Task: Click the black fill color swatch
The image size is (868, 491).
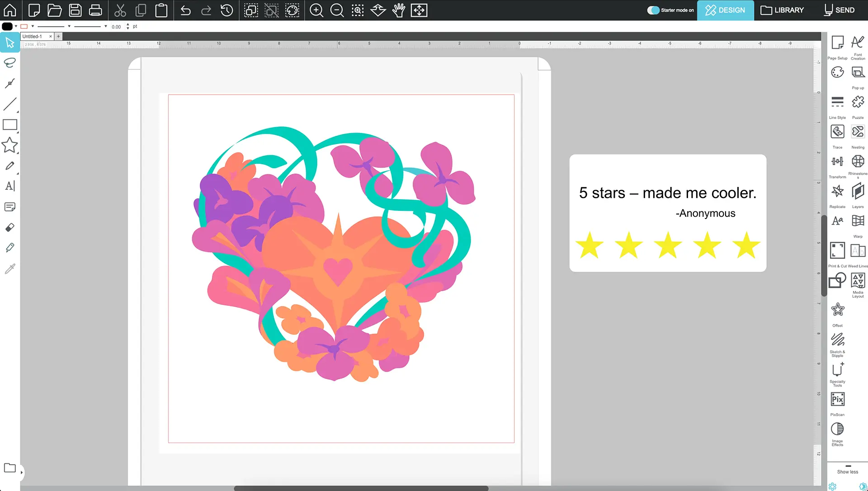Action: coord(7,26)
